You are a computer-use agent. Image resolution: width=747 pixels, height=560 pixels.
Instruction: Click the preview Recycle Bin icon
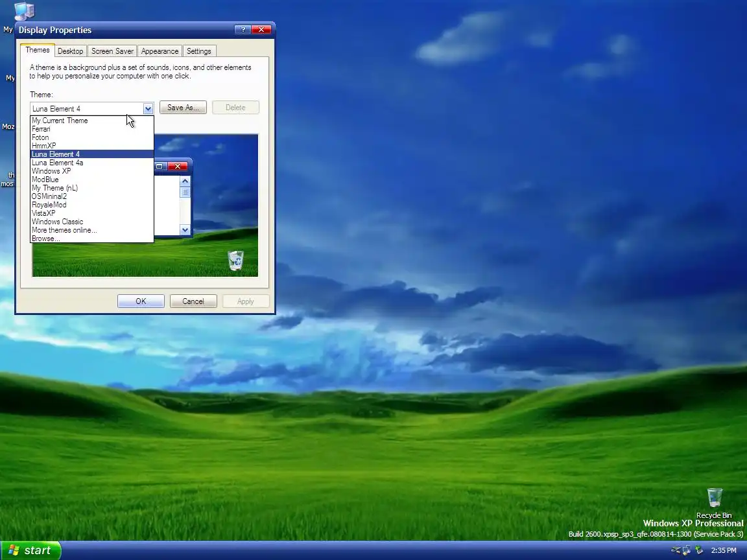236,261
